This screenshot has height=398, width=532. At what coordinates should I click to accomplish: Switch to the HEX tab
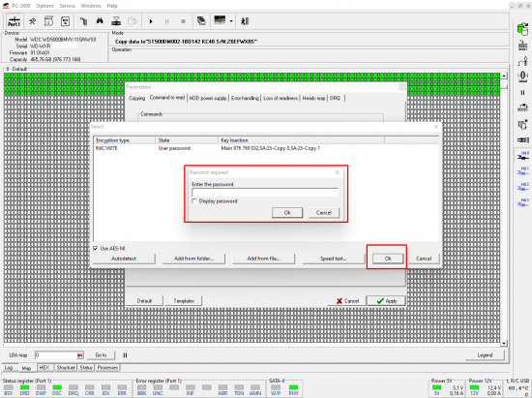44,367
